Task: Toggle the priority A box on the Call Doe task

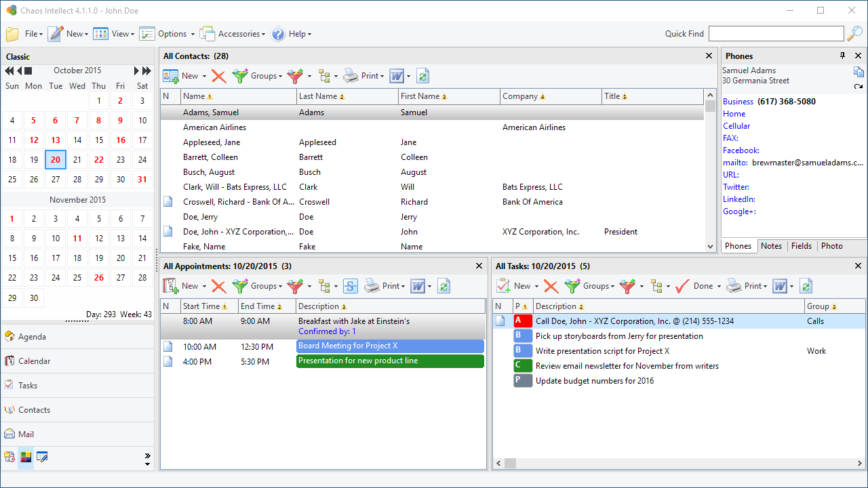Action: [523, 321]
